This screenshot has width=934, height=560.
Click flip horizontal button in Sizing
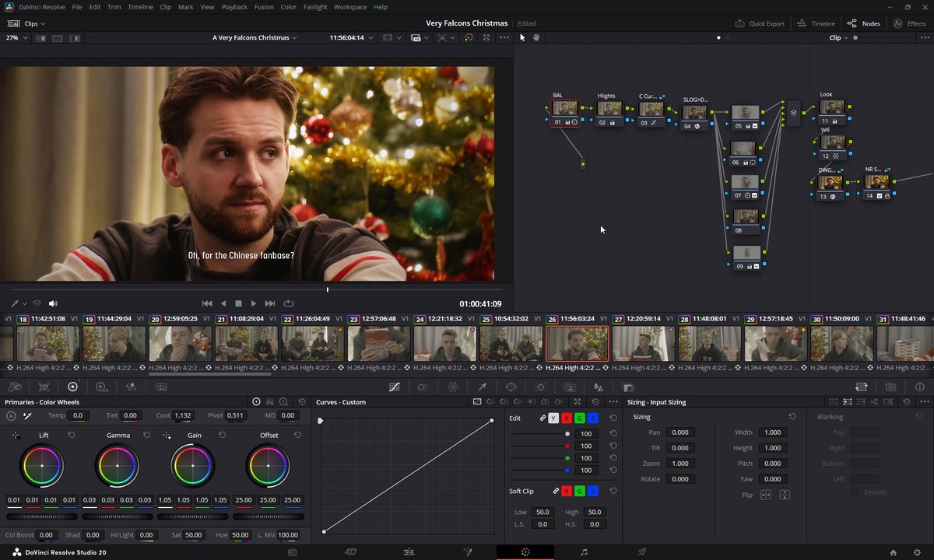click(766, 495)
